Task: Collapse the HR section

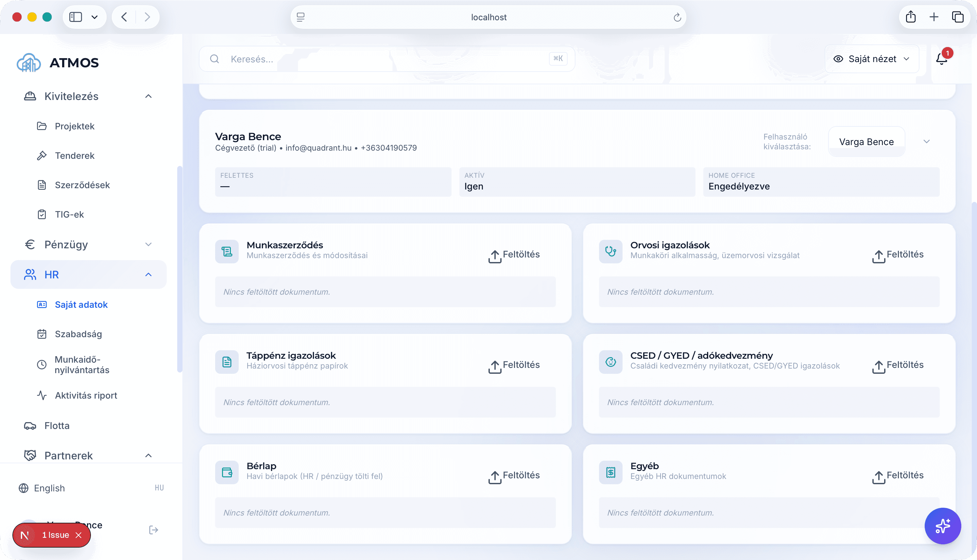Action: (148, 275)
